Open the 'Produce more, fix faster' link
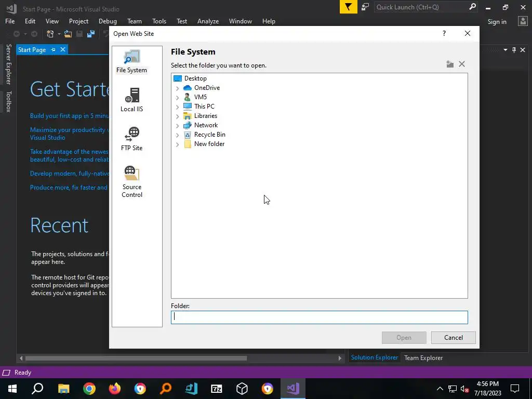This screenshot has height=399, width=532. 69,187
